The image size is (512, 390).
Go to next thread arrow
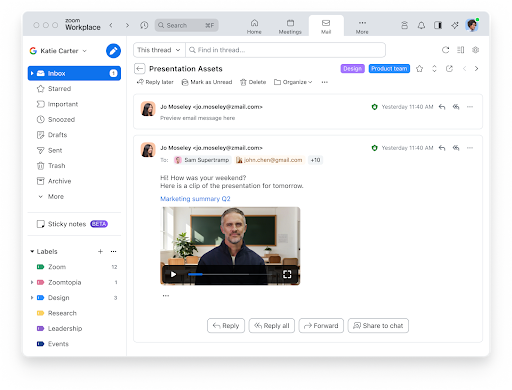coord(476,69)
